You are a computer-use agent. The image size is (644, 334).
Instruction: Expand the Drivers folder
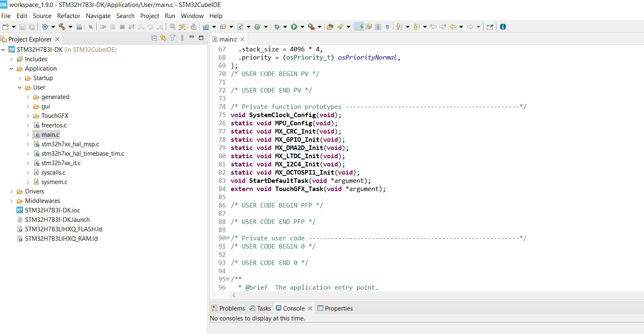pyautogui.click(x=12, y=191)
